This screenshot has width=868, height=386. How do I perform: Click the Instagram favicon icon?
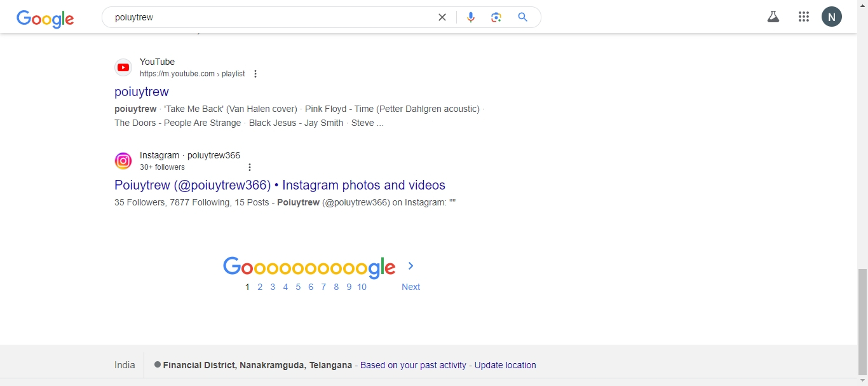click(123, 161)
